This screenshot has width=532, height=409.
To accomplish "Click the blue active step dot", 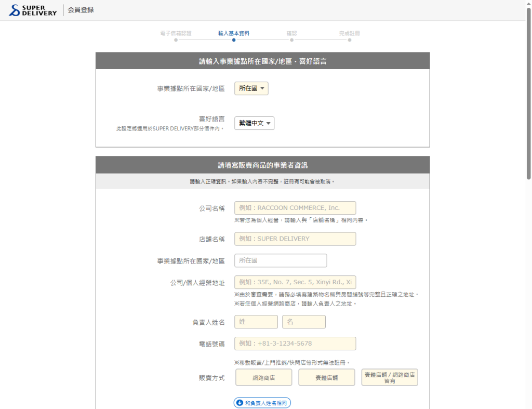I will pos(234,40).
